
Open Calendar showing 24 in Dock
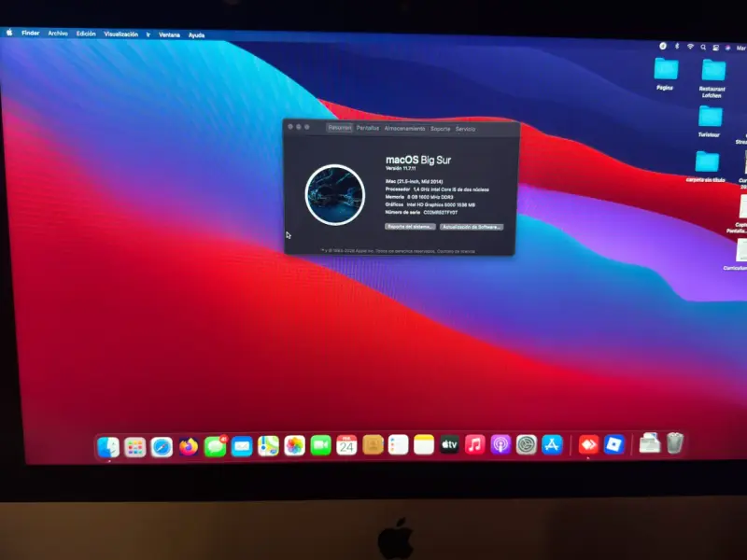(x=346, y=445)
